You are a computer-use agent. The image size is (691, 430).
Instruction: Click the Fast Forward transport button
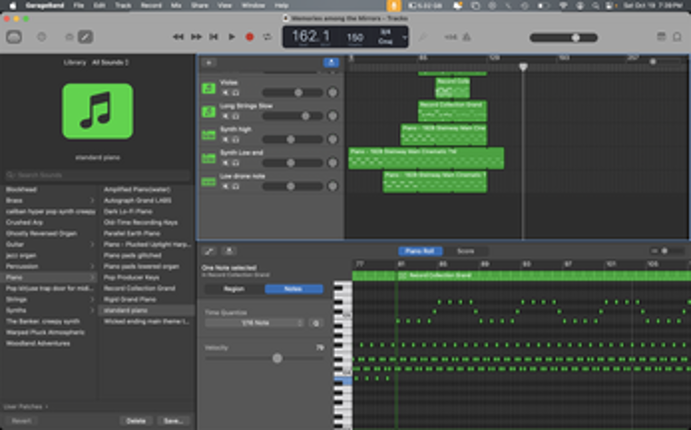point(196,37)
